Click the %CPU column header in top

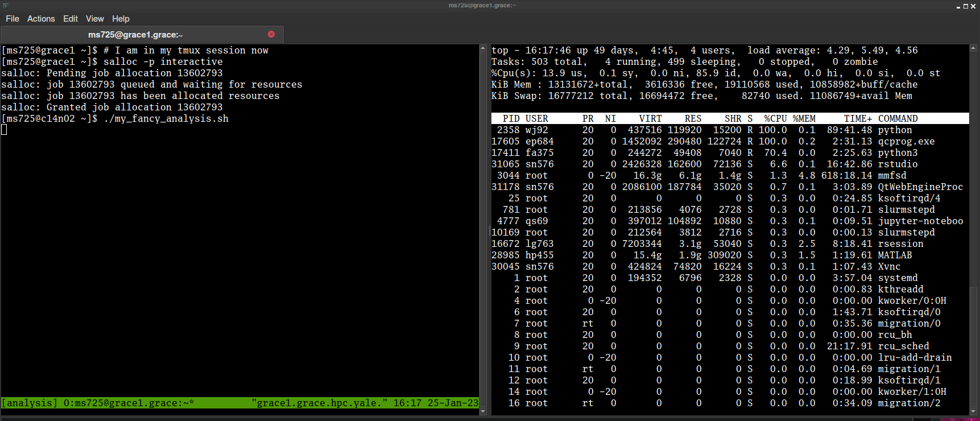point(776,118)
